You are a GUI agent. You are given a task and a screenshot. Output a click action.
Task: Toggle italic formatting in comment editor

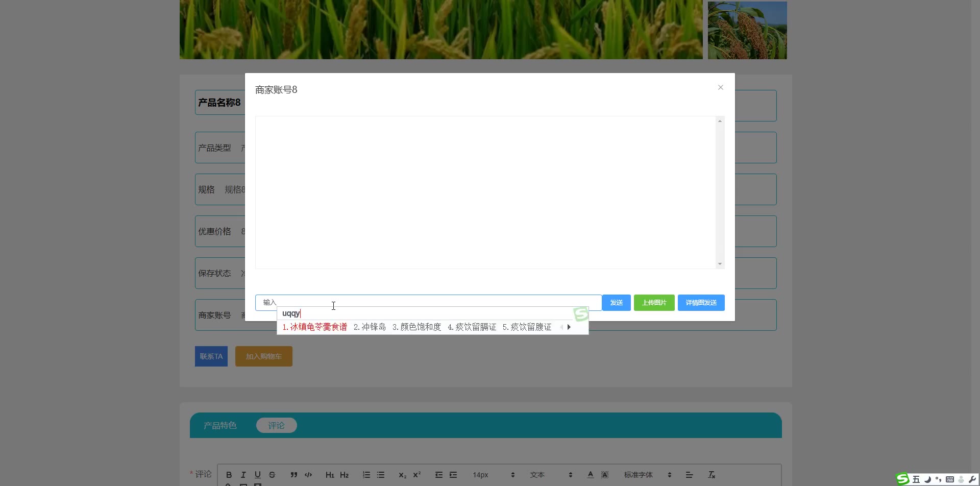tap(243, 475)
